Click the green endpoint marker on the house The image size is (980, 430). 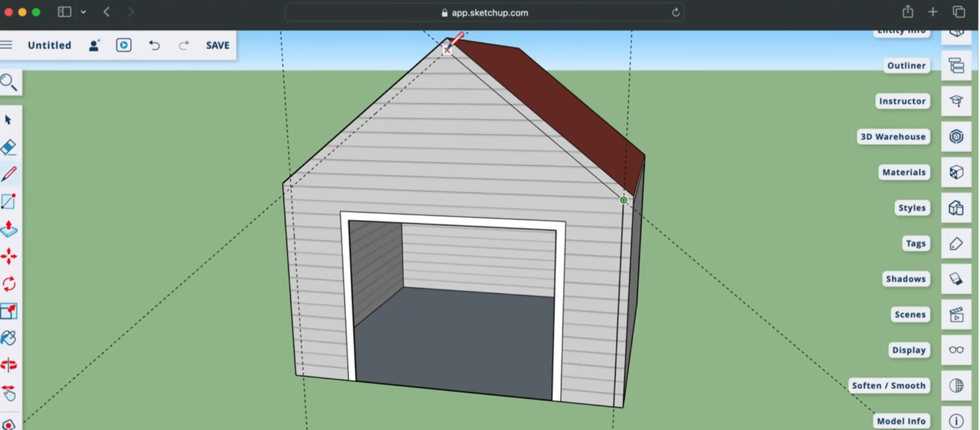tap(623, 200)
